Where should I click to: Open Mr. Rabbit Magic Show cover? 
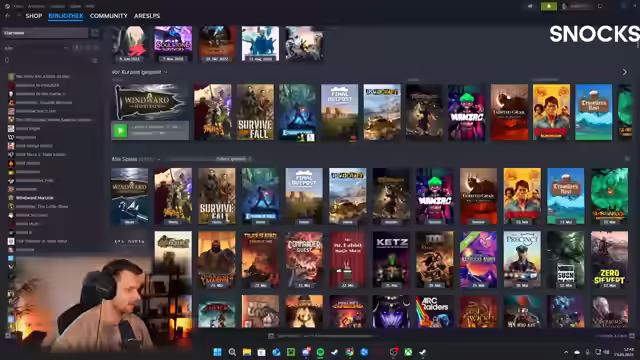click(x=347, y=260)
